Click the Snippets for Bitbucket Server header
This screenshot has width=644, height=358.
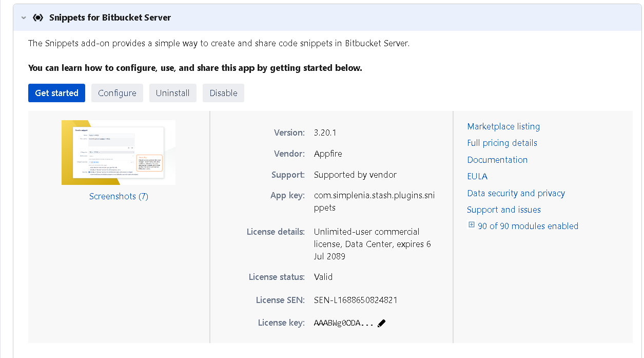(x=109, y=17)
